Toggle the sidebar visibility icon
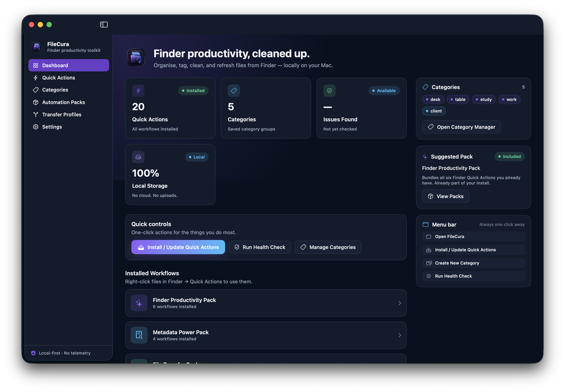This screenshot has width=565, height=392. [x=104, y=25]
